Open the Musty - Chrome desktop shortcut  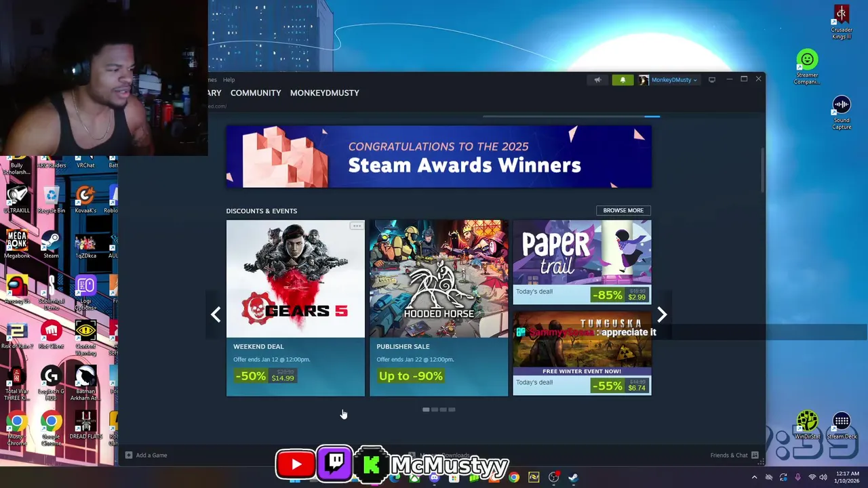(17, 429)
